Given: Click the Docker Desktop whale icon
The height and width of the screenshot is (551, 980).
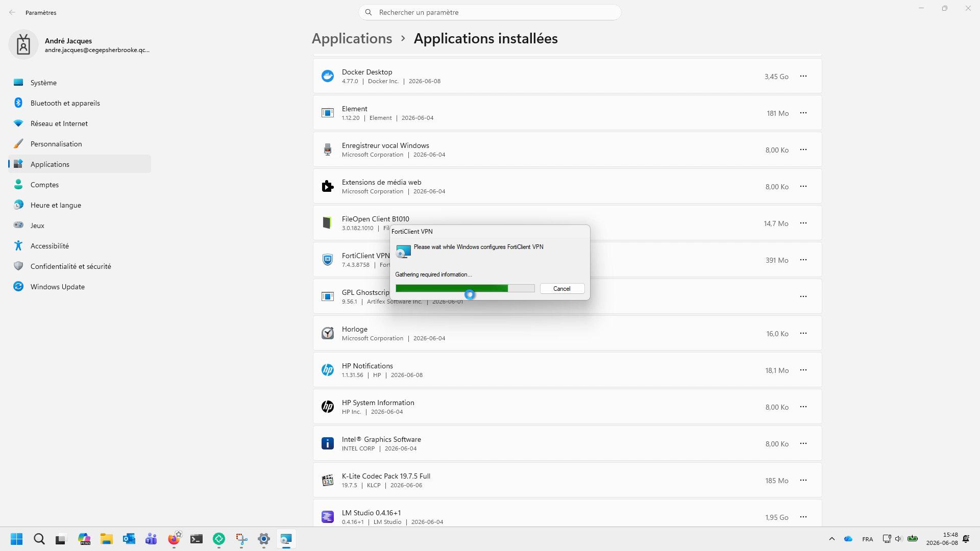Looking at the screenshot, I should [x=328, y=76].
